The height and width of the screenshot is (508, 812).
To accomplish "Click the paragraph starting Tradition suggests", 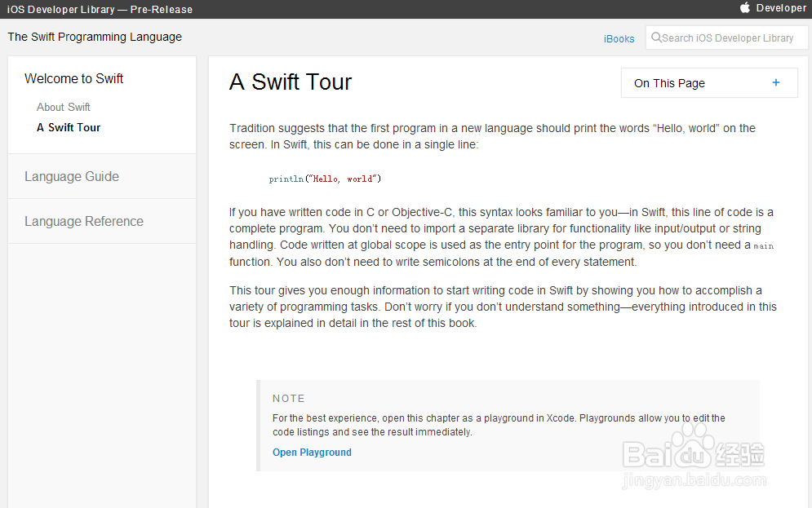I will pos(492,136).
